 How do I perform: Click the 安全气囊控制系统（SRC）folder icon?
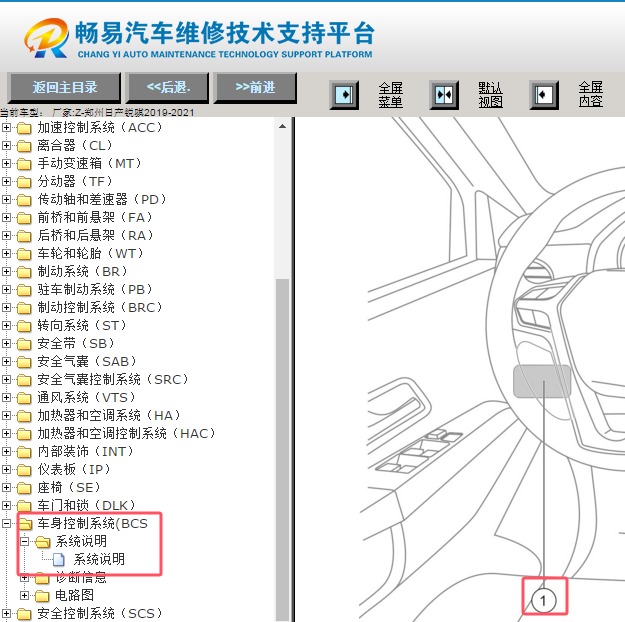click(x=24, y=380)
